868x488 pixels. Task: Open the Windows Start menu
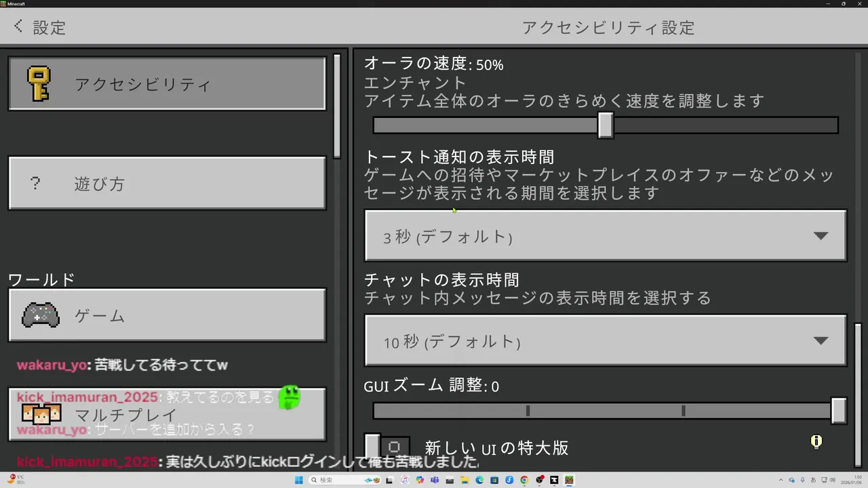tap(298, 480)
